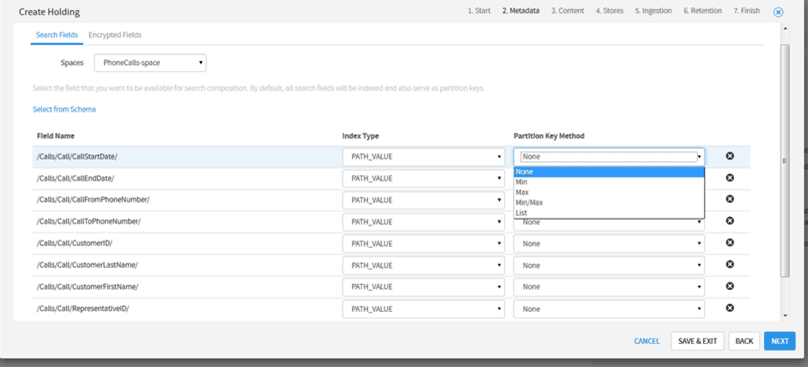Choose Min/Max in the partition key list
Screen dimensions: 808x367
click(609, 203)
